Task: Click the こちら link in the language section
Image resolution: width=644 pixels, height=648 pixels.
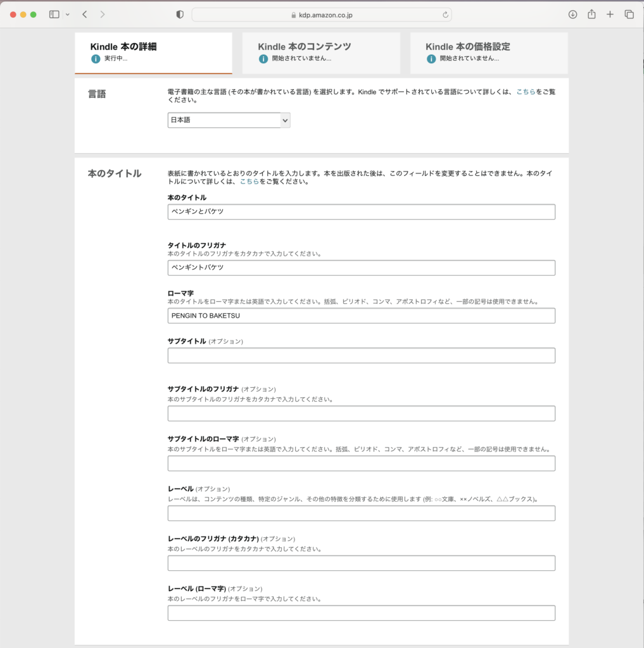Action: point(526,92)
